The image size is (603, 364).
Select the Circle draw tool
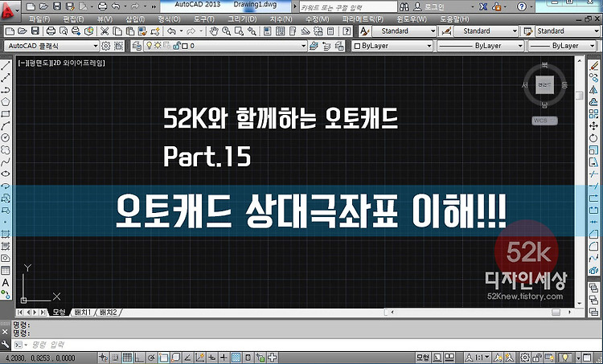click(x=6, y=137)
